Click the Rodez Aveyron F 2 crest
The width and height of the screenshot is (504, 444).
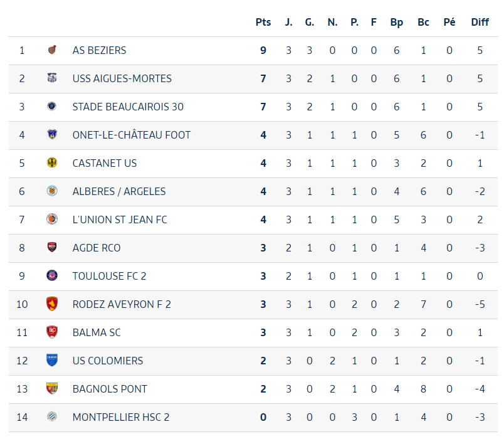(x=52, y=304)
